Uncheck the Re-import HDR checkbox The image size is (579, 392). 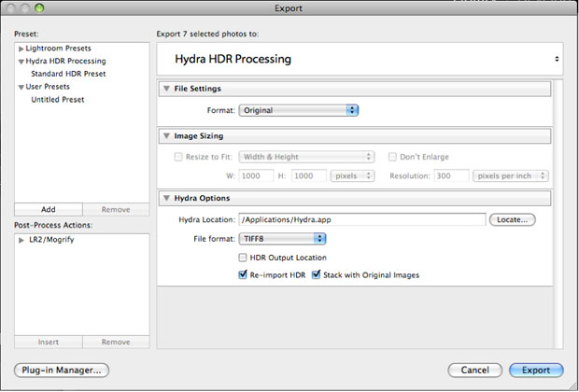pos(243,274)
